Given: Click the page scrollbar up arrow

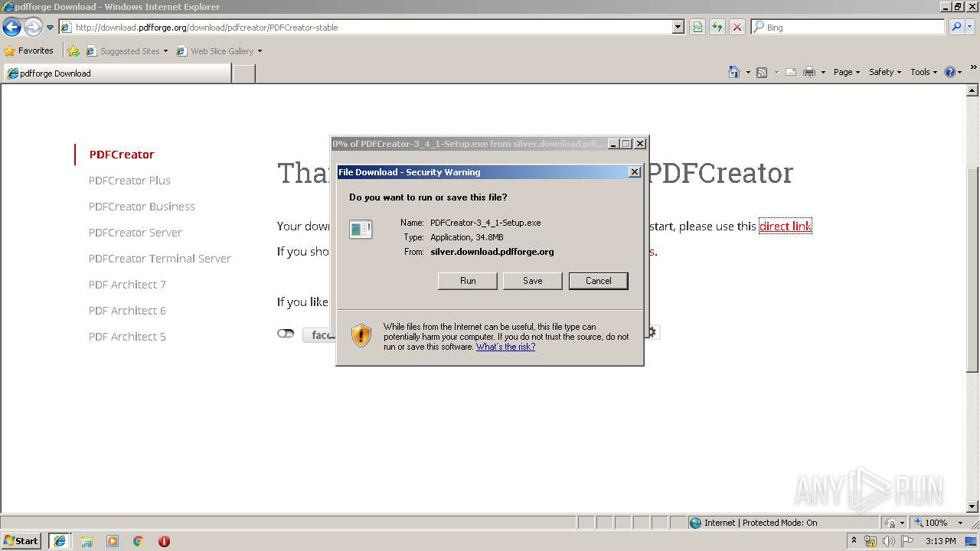Looking at the screenshot, I should (x=973, y=90).
